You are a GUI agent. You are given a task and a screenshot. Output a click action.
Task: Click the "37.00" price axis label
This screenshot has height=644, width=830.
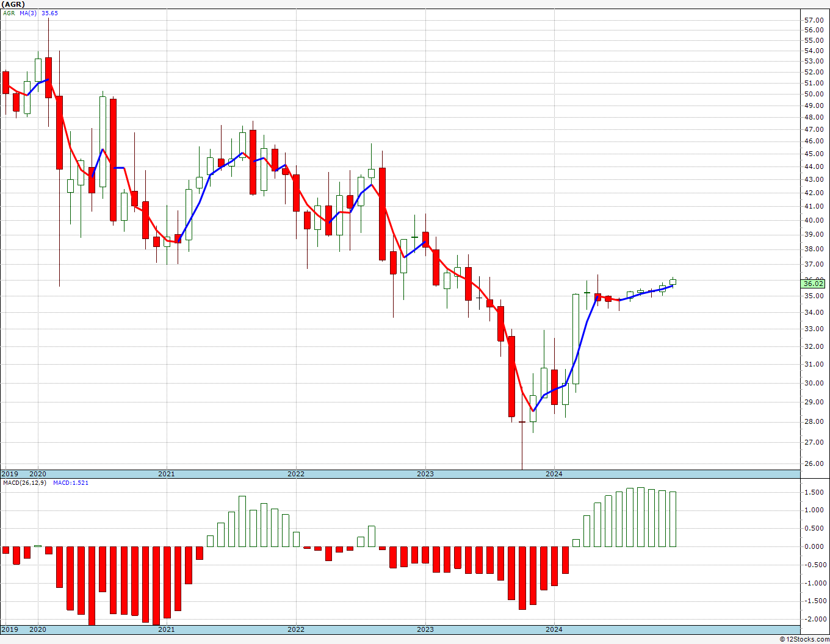[x=814, y=264]
